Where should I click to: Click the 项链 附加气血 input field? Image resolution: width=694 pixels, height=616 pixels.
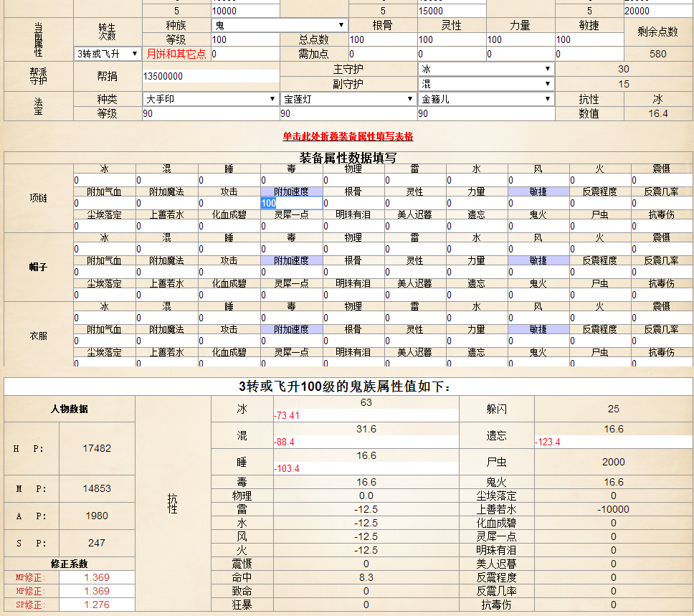tap(104, 204)
